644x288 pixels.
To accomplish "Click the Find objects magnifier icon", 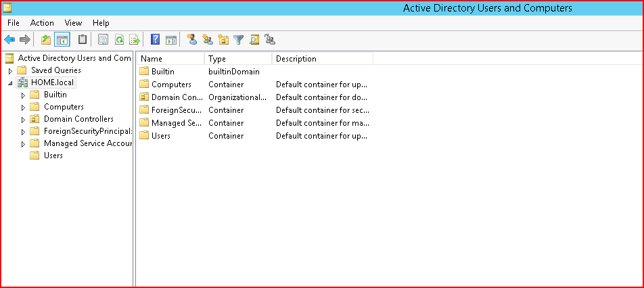I will pyautogui.click(x=254, y=40).
